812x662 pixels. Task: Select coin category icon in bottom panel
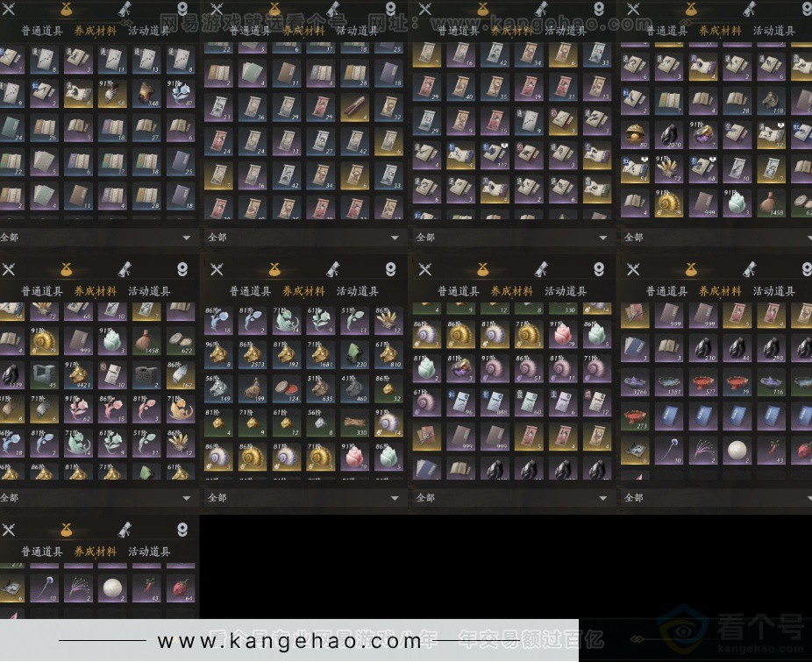[182, 529]
